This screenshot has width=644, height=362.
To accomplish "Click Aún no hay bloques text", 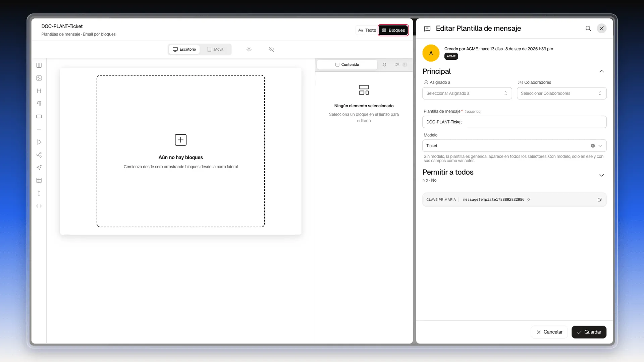I will 181,158.
